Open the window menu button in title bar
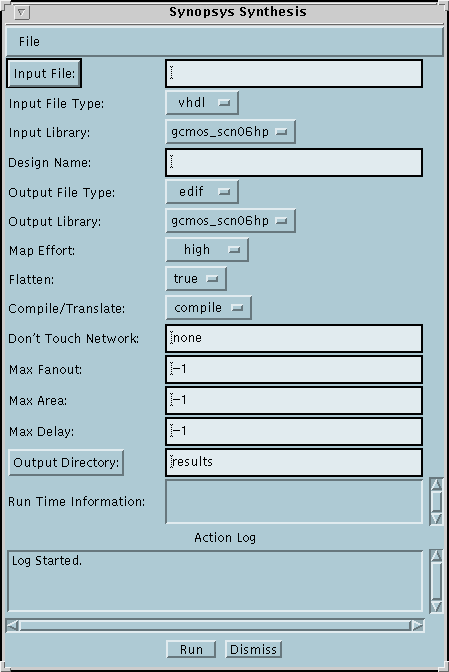 21,12
